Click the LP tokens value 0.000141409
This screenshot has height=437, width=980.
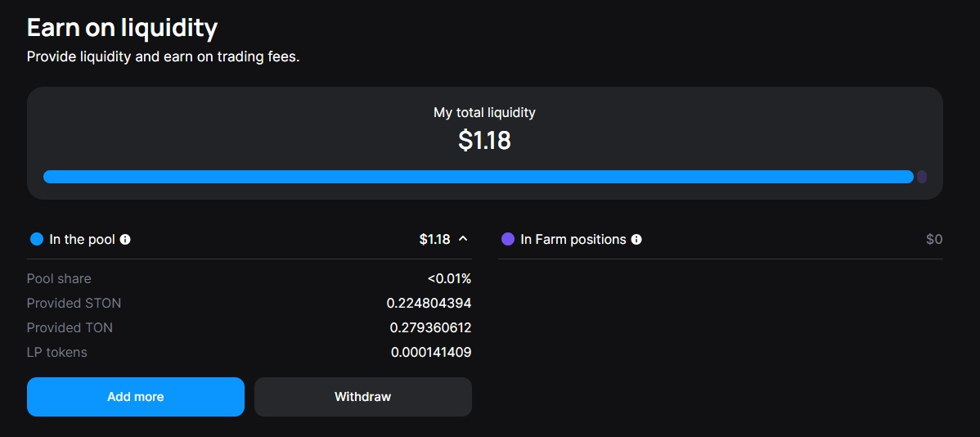pos(430,353)
